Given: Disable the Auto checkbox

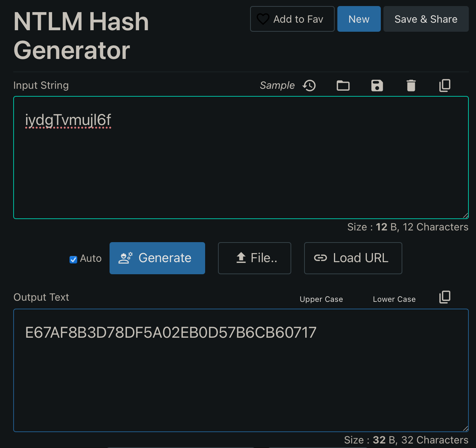Looking at the screenshot, I should click(73, 259).
